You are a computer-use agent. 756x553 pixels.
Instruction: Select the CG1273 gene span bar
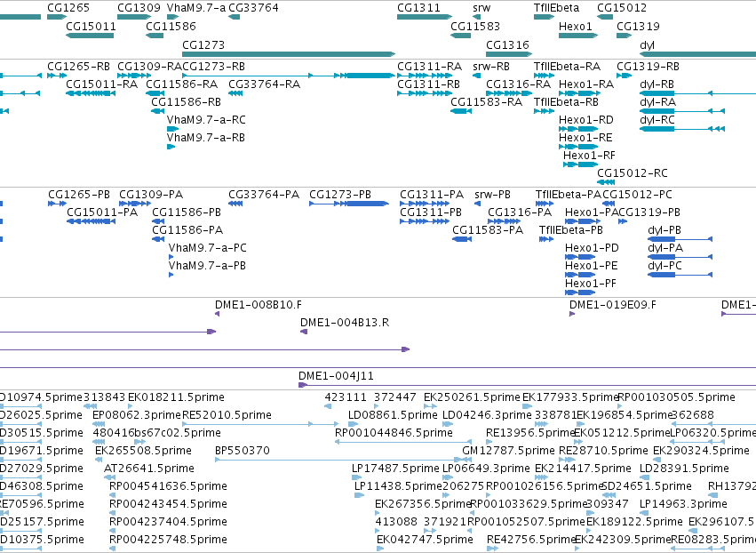click(289, 54)
